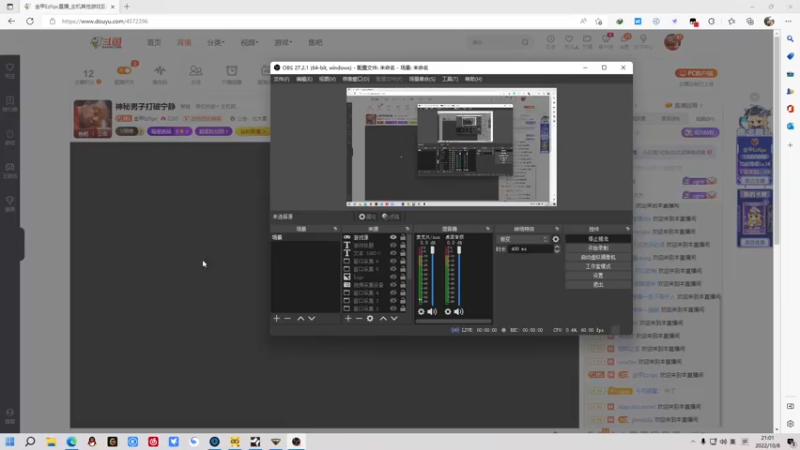Click the 启动虚拟摄像机 button
Viewport: 800px width, 450px height.
tap(598, 257)
